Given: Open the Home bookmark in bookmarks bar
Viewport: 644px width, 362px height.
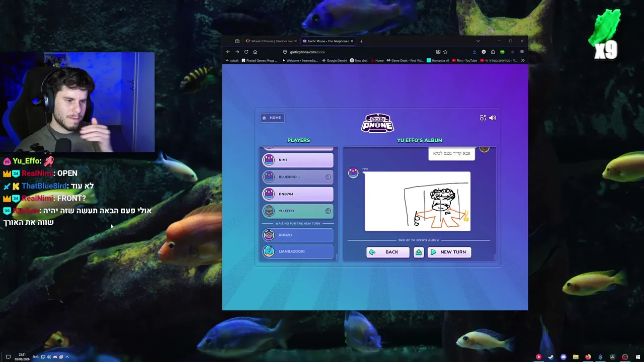Looking at the screenshot, I should coord(377,60).
